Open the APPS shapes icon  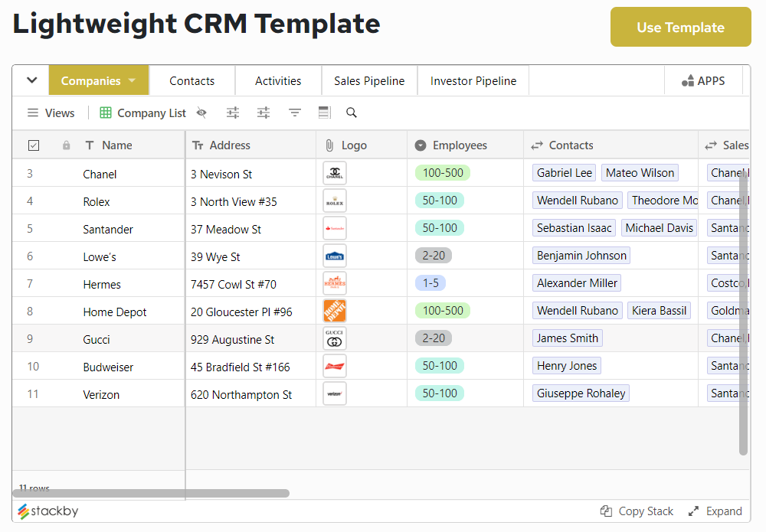[688, 81]
